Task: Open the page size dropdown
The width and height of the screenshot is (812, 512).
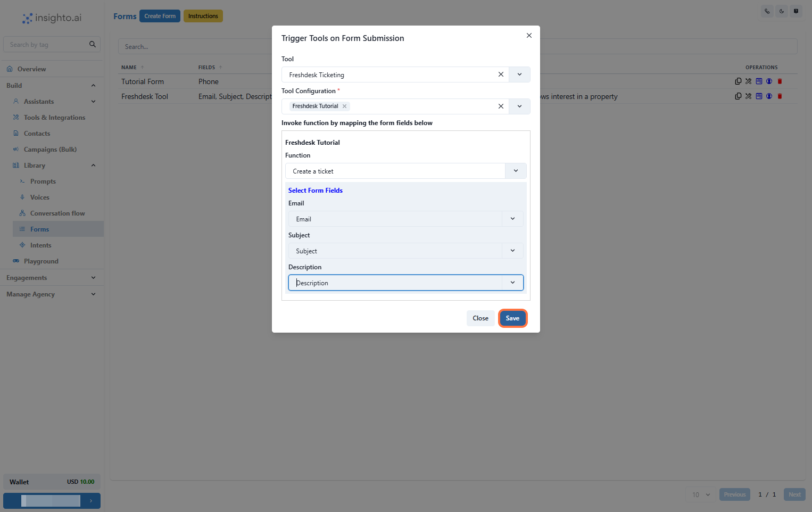Action: point(701,494)
